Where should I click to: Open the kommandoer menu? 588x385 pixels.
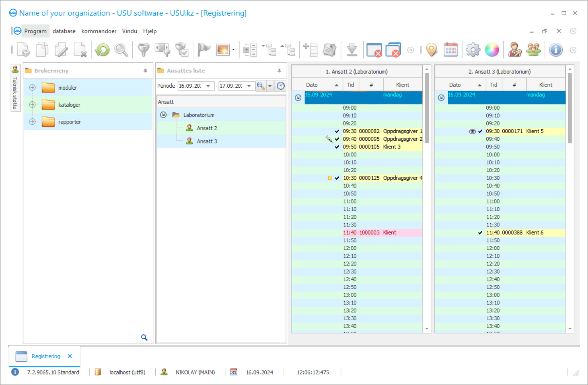point(99,31)
